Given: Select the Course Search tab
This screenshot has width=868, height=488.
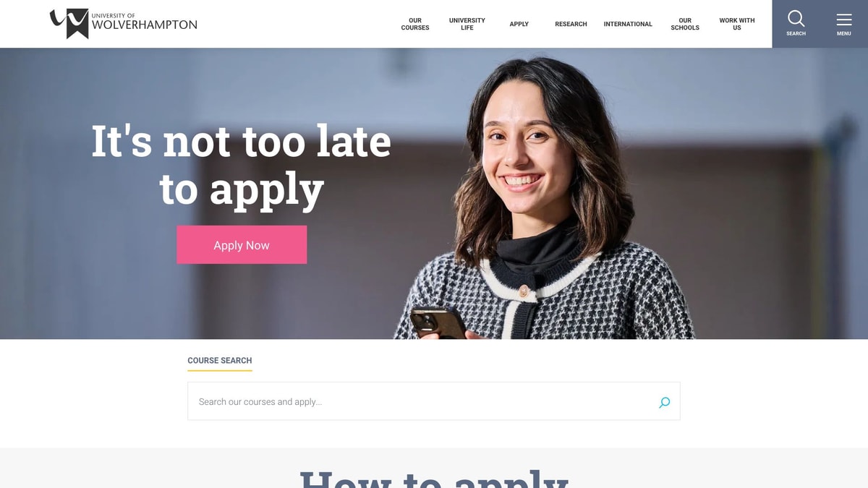Looking at the screenshot, I should click(220, 361).
